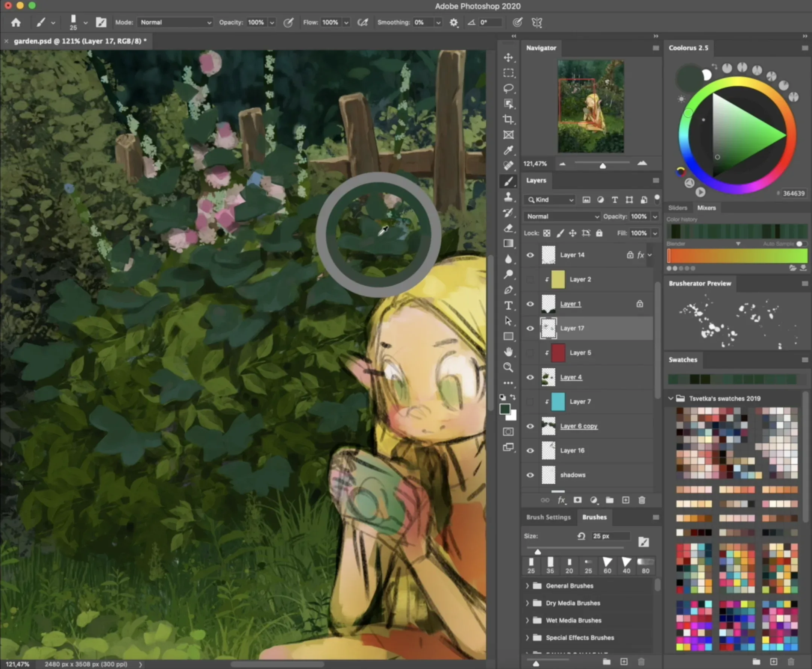The image size is (812, 669).
Task: Select the Crop tool
Action: tap(508, 120)
